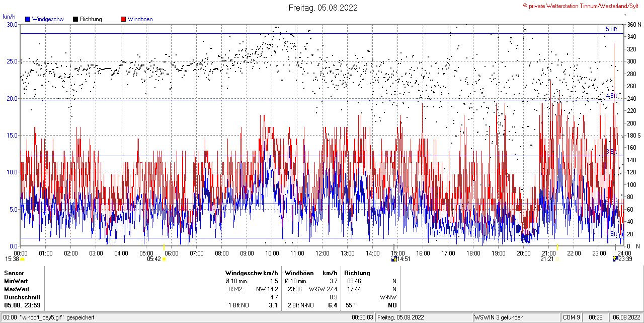Click the 15.0 value on speed axis
The height and width of the screenshot is (323, 644).
pos(12,135)
